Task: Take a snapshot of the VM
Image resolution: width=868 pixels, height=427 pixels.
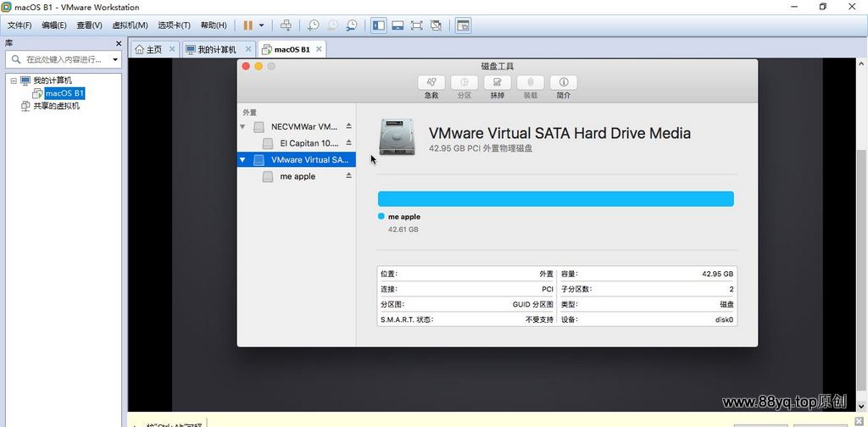Action: (x=314, y=25)
